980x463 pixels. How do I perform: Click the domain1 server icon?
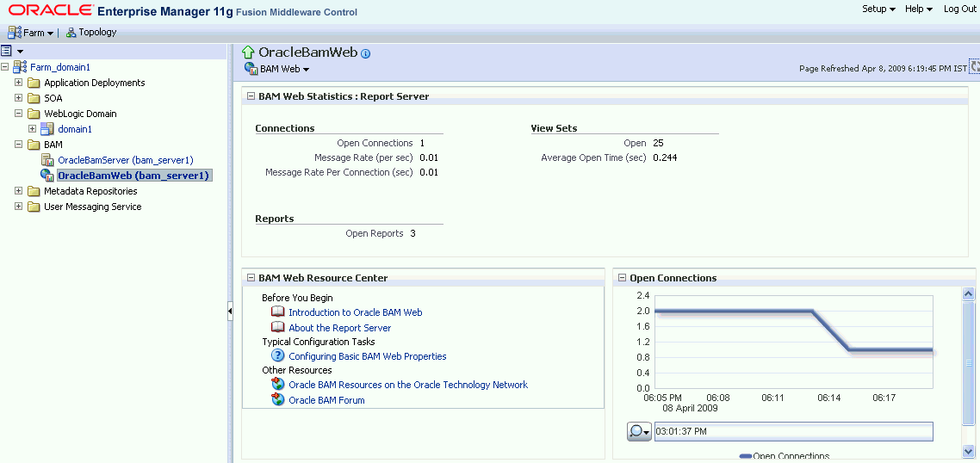click(x=47, y=129)
